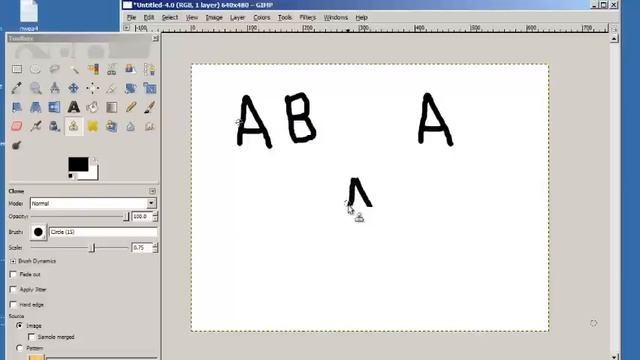Screen dimensions: 640x360
Task: Select the Rectangle Select tool
Action: (17, 69)
